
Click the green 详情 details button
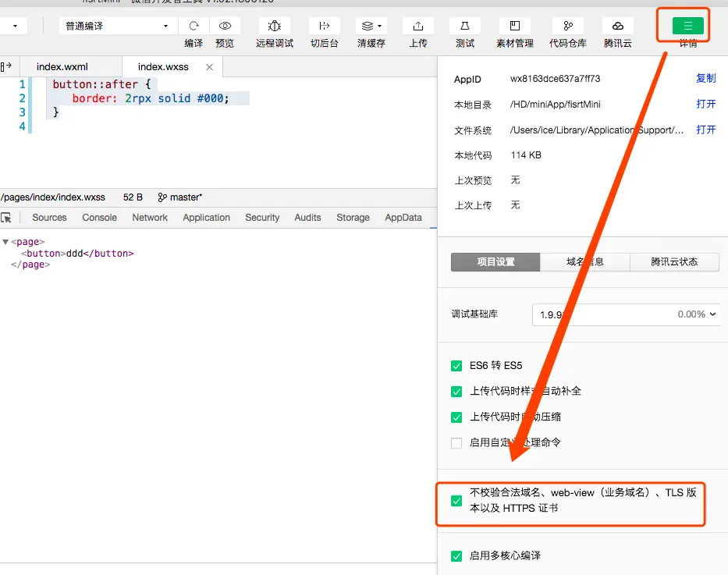687,26
